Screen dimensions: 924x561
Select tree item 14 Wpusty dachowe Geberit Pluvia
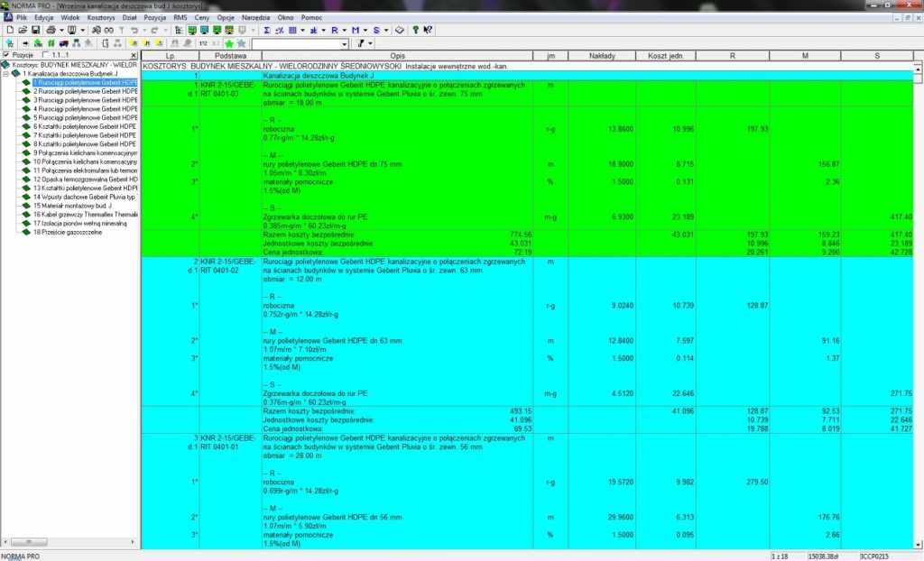[84, 197]
